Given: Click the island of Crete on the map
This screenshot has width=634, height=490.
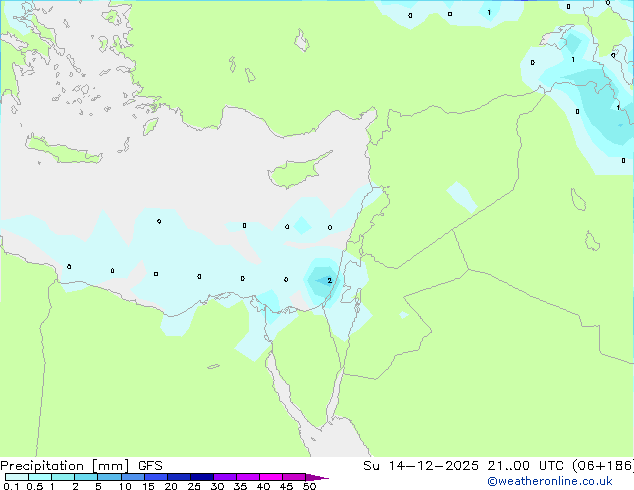Looking at the screenshot, I should [63, 150].
